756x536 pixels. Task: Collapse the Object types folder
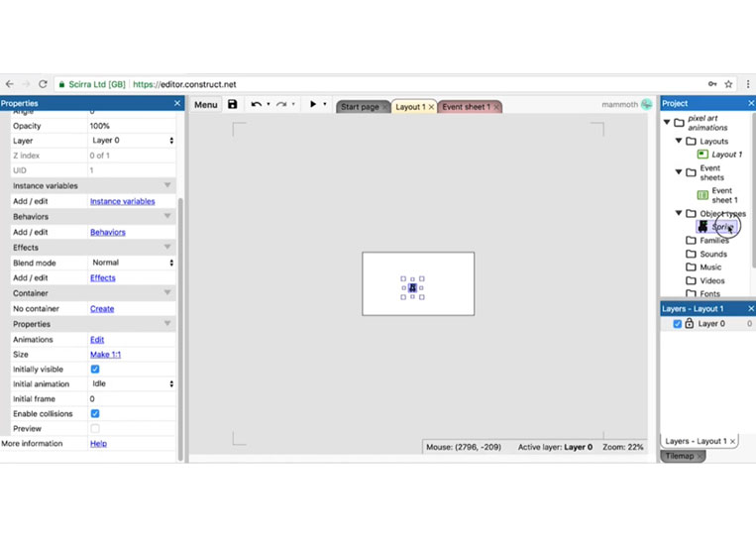tap(679, 213)
